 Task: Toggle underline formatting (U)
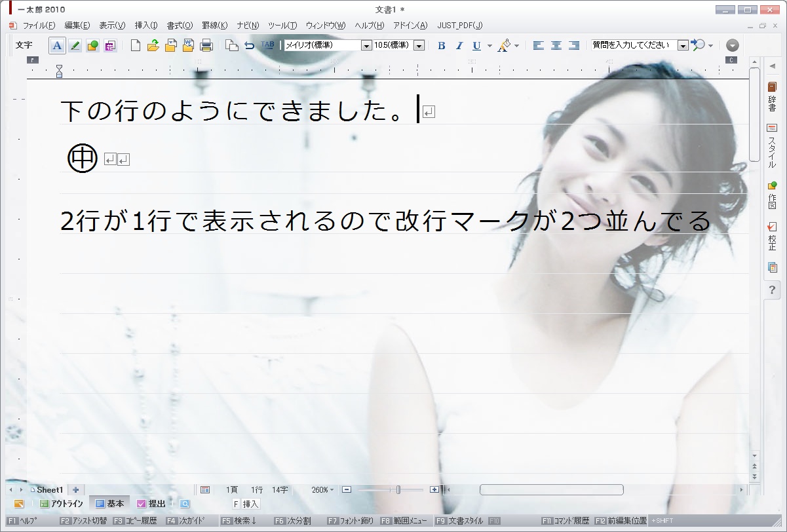point(476,45)
